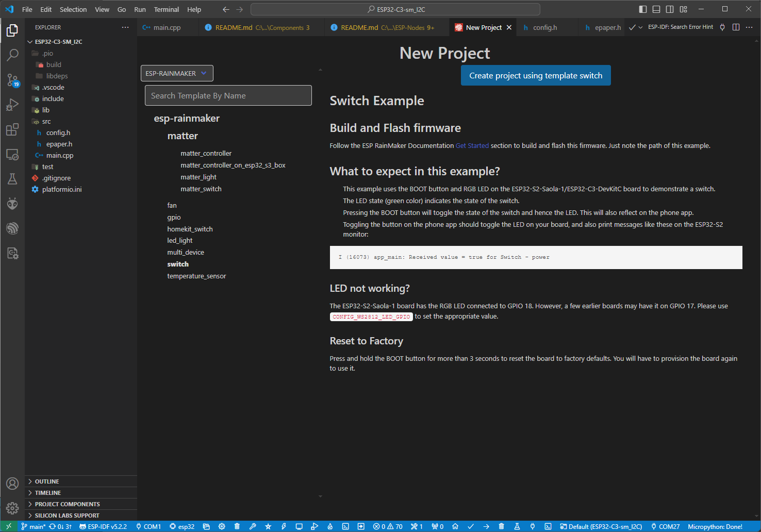761x532 pixels.
Task: Click the main* git branch in the status bar
Action: pyautogui.click(x=33, y=526)
